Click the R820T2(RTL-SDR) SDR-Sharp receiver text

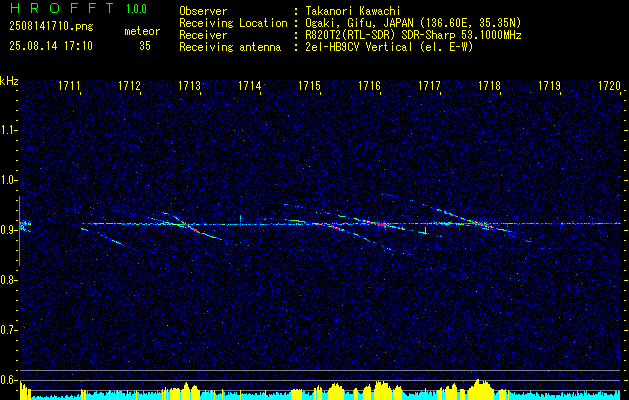point(413,35)
